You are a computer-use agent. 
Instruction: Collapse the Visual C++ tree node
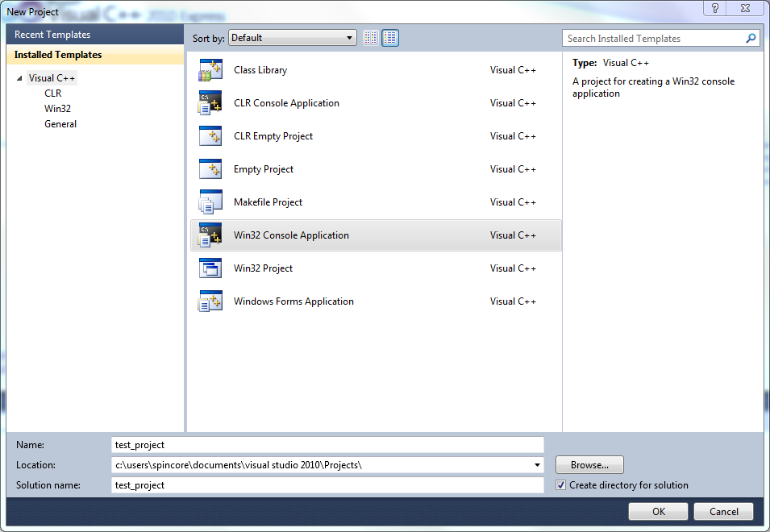pyautogui.click(x=19, y=78)
